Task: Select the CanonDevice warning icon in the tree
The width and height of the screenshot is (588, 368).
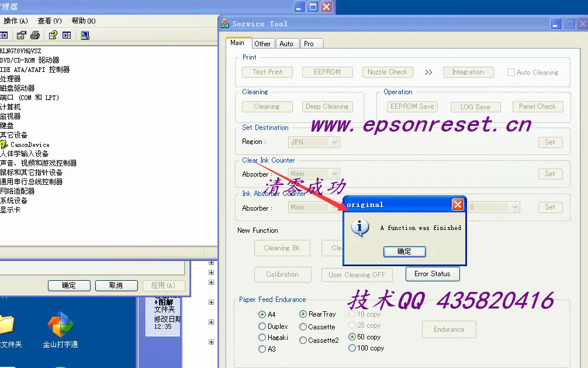Action: [x=4, y=145]
